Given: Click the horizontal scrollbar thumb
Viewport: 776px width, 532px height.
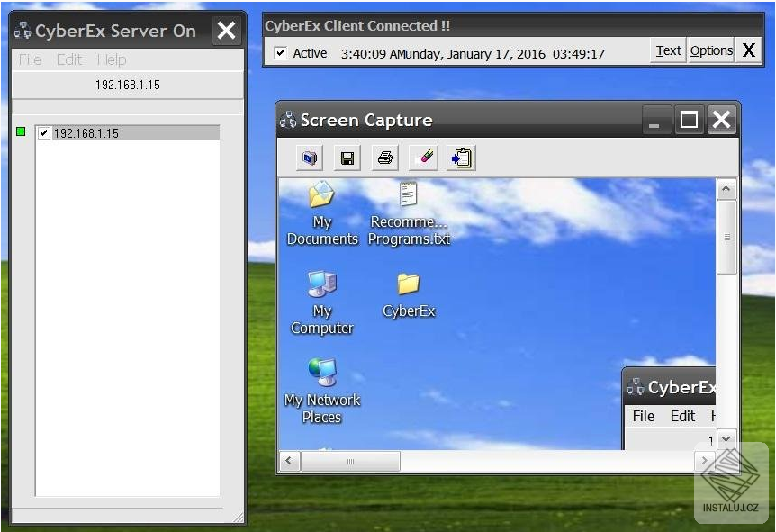Looking at the screenshot, I should 350,461.
